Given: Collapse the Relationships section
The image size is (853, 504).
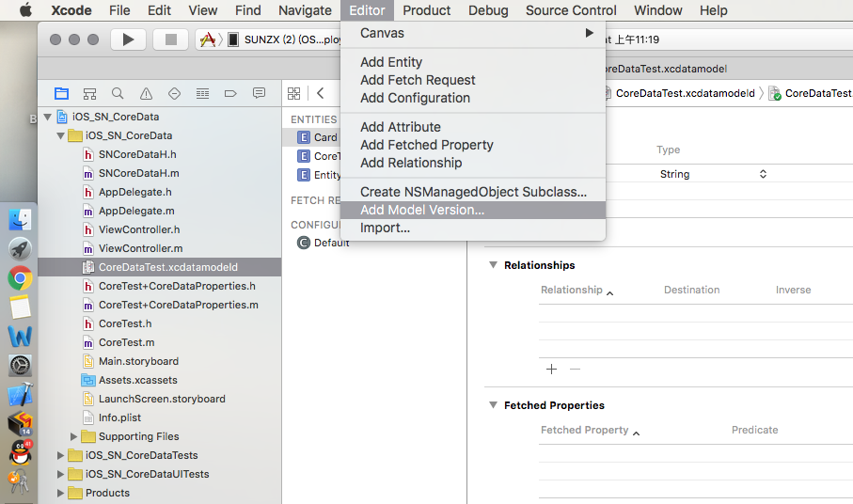Looking at the screenshot, I should pyautogui.click(x=493, y=265).
